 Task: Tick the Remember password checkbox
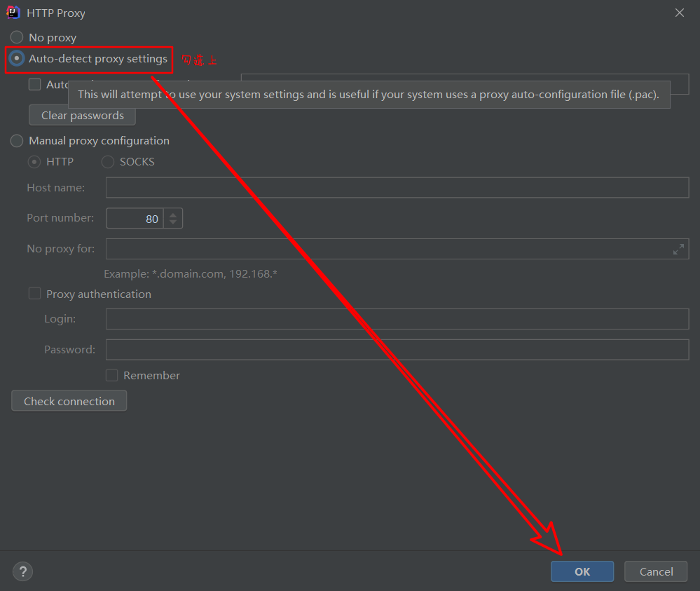point(111,375)
